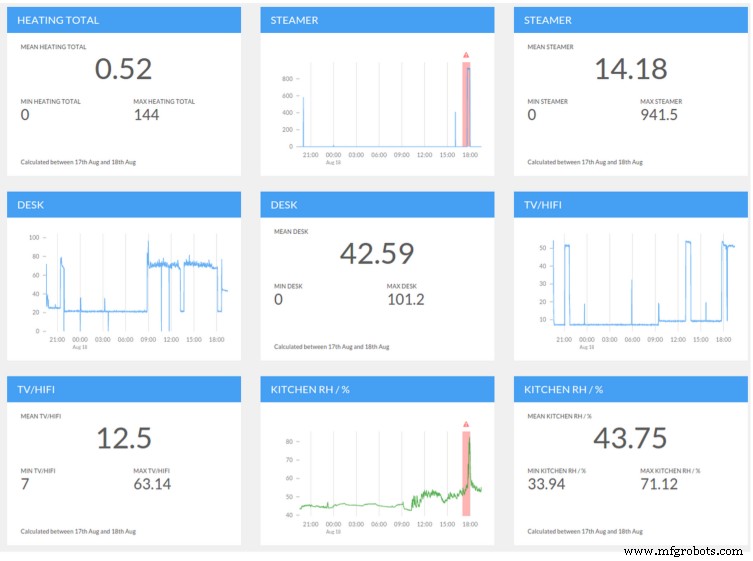753x561 pixels.
Task: Select the max heating total value 144
Action: (x=146, y=115)
